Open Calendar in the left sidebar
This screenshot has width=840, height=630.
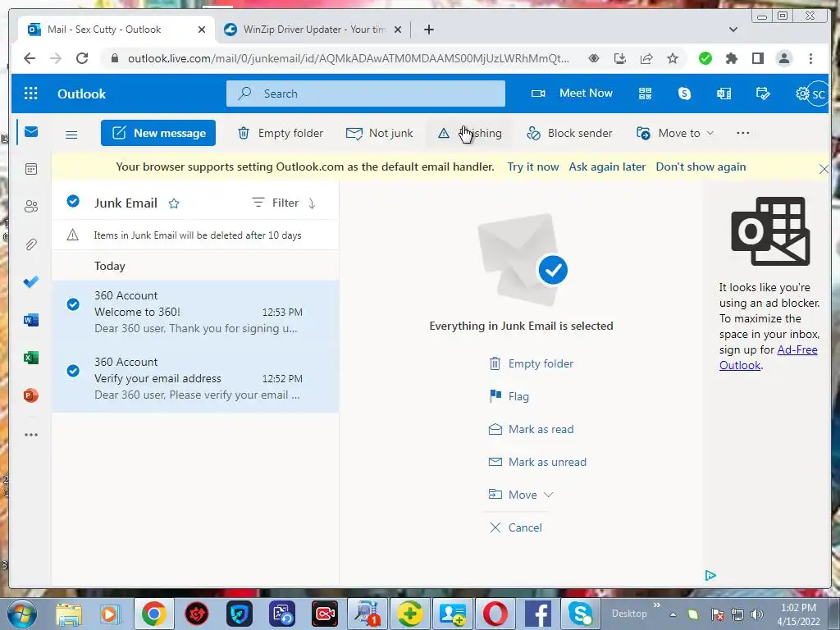coord(31,169)
